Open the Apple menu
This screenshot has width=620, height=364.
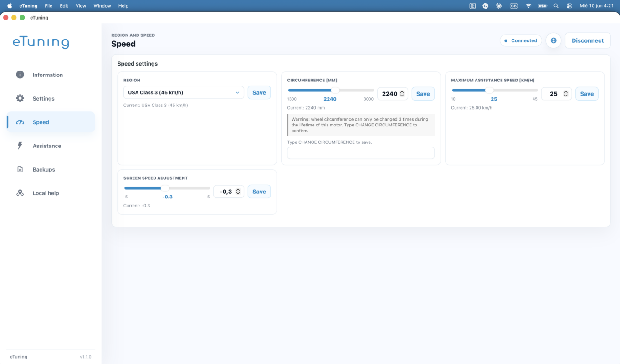point(10,6)
